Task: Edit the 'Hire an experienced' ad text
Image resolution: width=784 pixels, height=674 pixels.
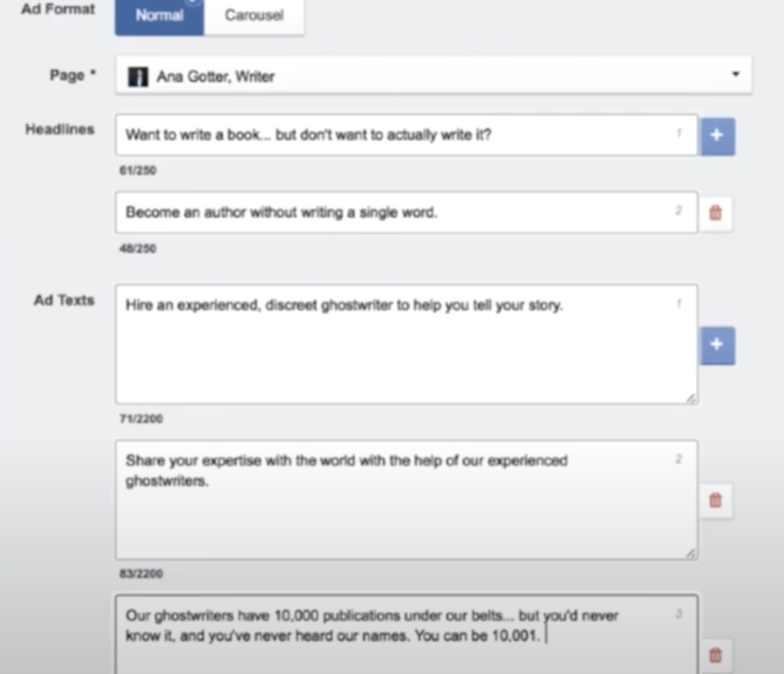Action: (406, 344)
